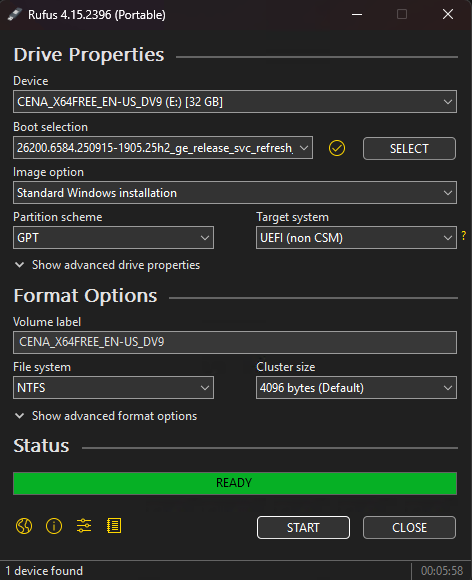This screenshot has height=580, width=472.
Task: Open the Boot selection dropdown
Action: [163, 148]
